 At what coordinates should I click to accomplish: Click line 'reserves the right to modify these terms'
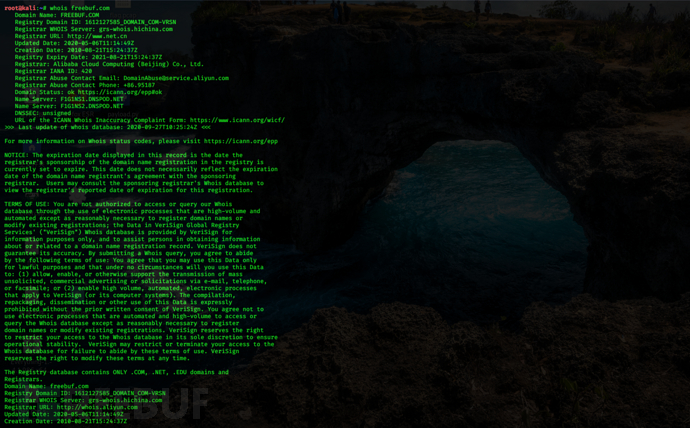pyautogui.click(x=99, y=358)
